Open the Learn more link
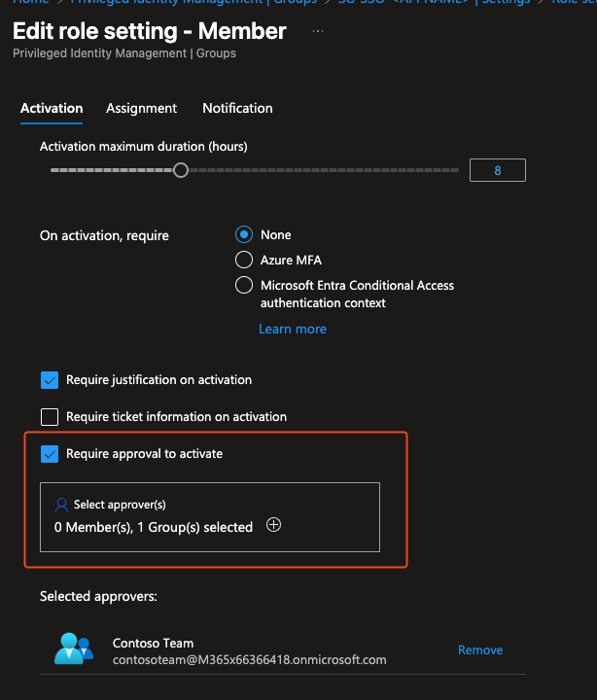 [293, 329]
